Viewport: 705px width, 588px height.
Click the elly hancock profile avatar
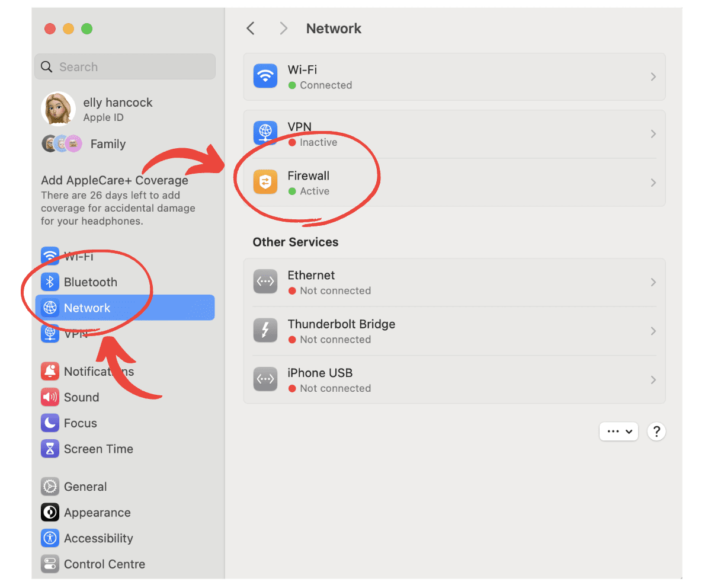coord(59,109)
